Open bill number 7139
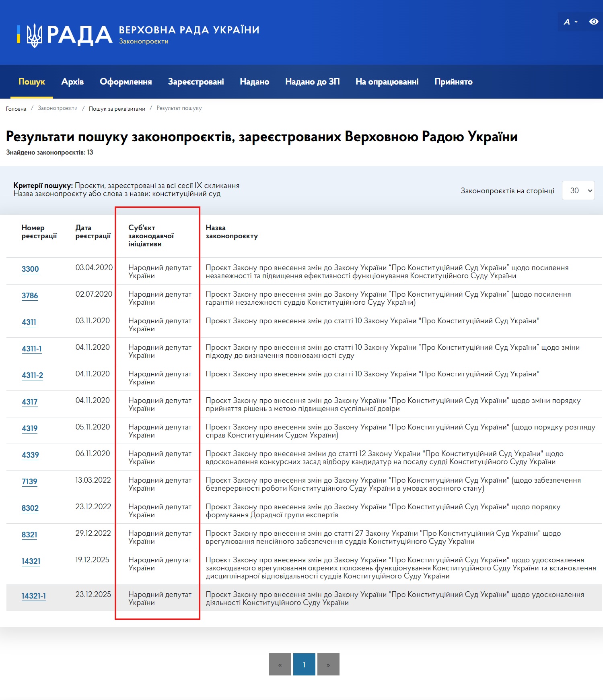The image size is (603, 700). pyautogui.click(x=29, y=481)
